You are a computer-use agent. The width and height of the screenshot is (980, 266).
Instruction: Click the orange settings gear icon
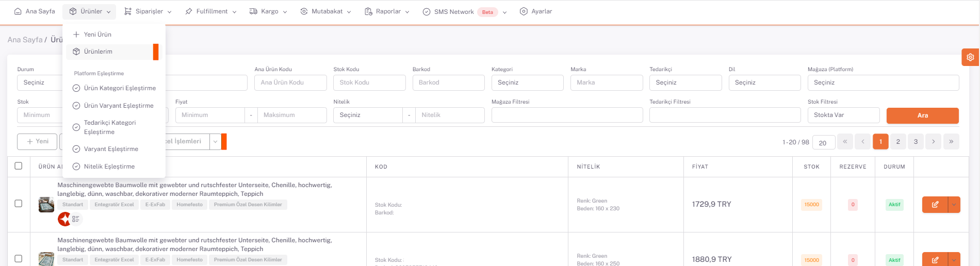(970, 57)
